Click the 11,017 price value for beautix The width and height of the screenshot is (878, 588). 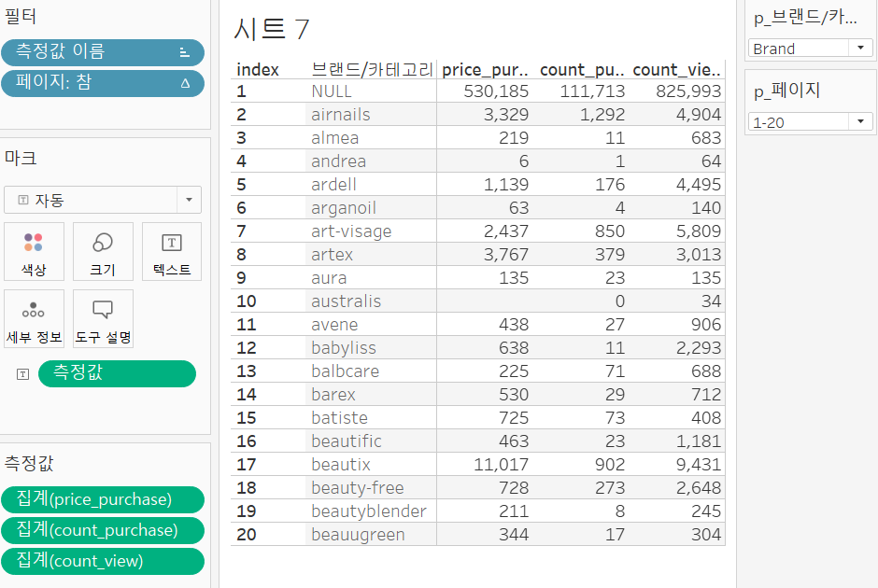(502, 465)
